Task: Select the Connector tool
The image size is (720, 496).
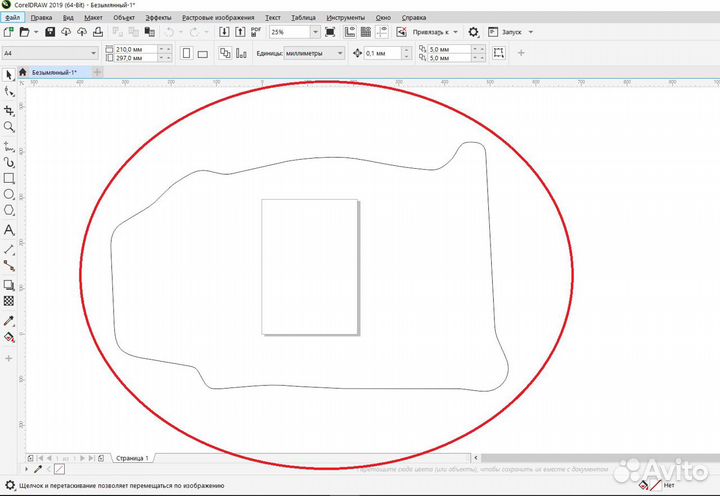Action: tap(9, 265)
